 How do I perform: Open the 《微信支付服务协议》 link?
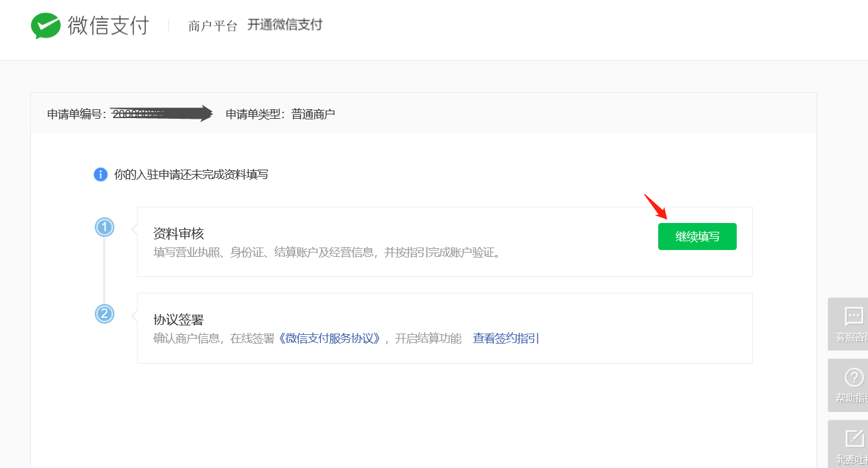[330, 339]
